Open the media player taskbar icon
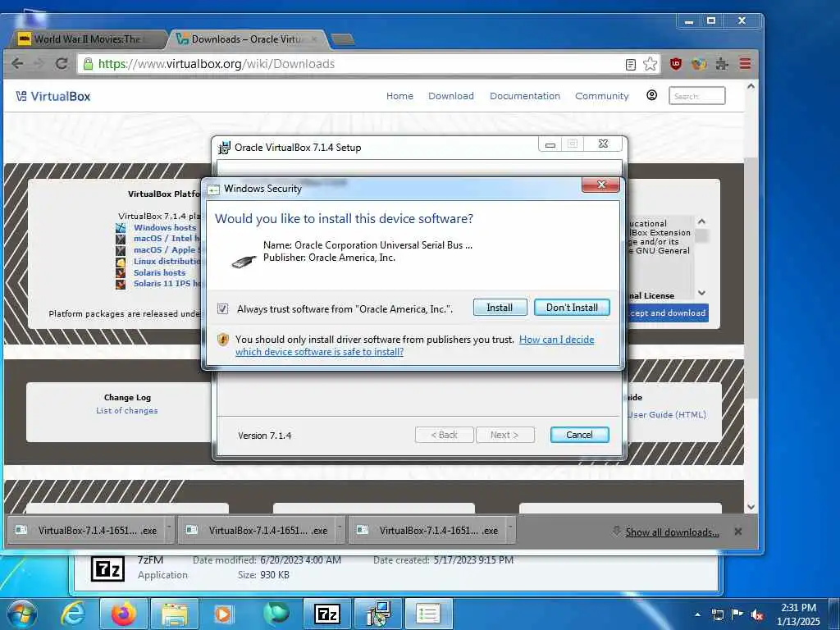Screen dimensions: 840x630 click(x=223, y=614)
